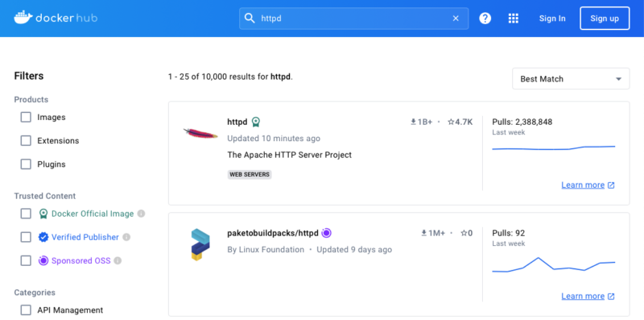Check the Verified Publisher filter
This screenshot has width=644, height=320.
point(26,237)
